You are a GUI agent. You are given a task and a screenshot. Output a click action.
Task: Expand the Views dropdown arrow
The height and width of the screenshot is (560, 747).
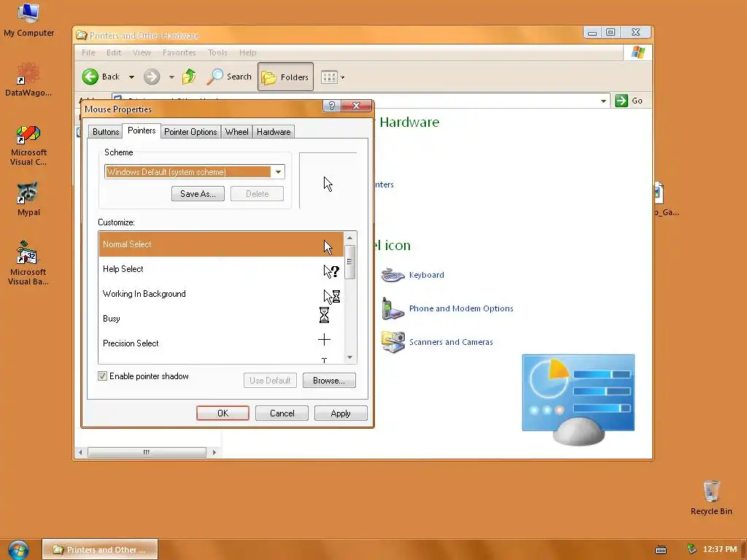342,77
